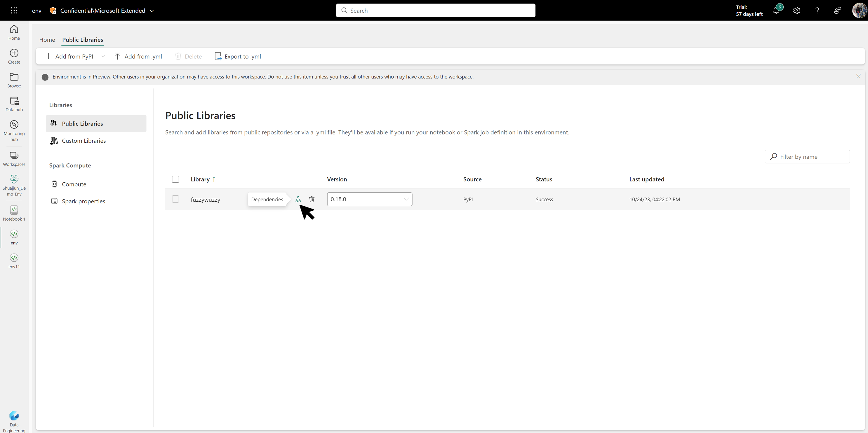
Task: Click the delete icon for fuzzywuzzy library
Action: [x=311, y=199]
